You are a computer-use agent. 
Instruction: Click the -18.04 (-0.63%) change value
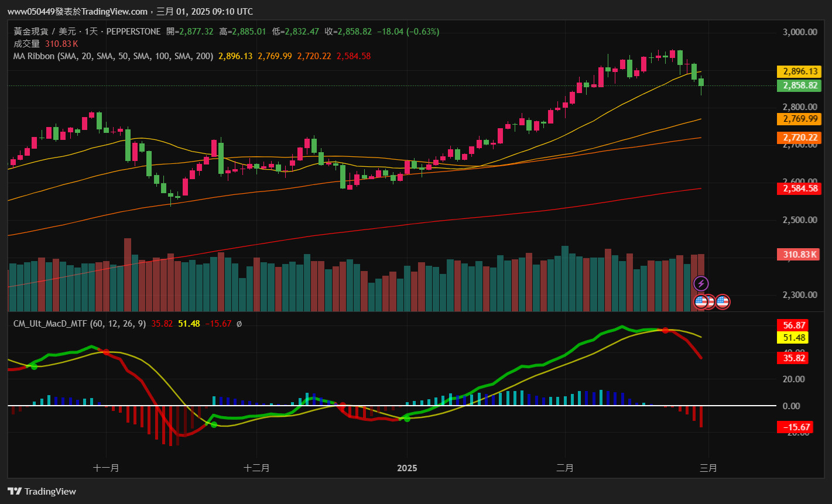[408, 31]
